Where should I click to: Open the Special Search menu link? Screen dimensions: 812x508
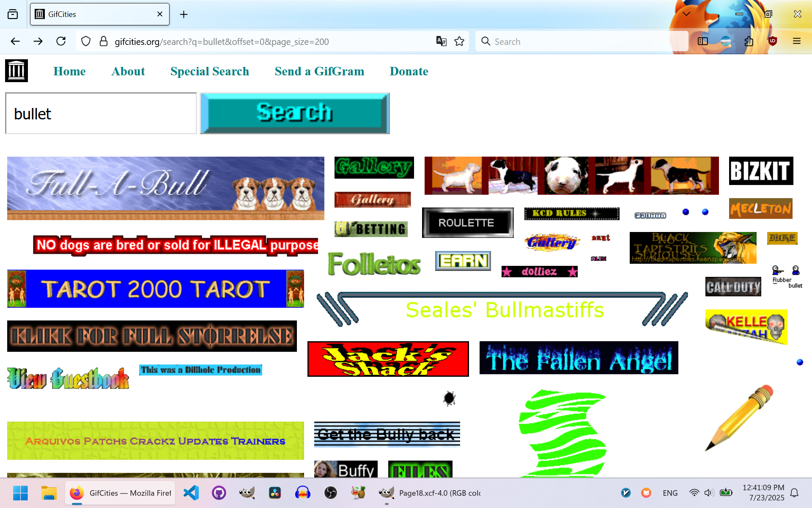[x=209, y=71]
